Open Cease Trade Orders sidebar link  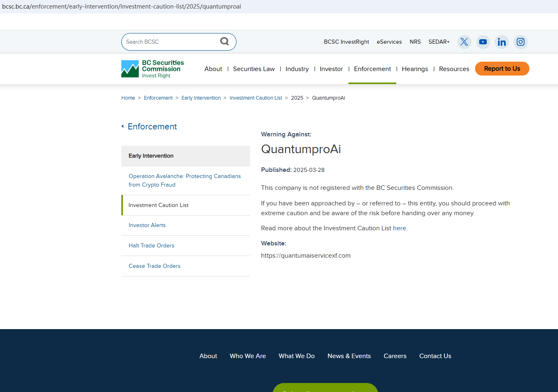(x=154, y=266)
